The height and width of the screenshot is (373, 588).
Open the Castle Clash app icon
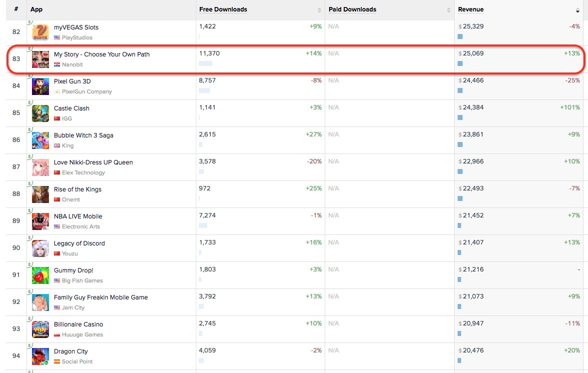(x=40, y=113)
